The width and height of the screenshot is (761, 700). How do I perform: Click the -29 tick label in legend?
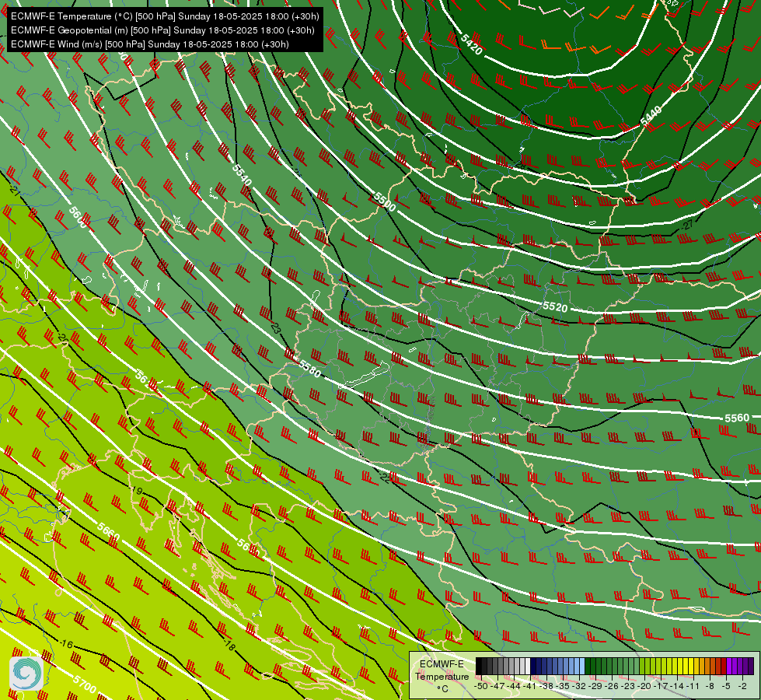point(595,686)
